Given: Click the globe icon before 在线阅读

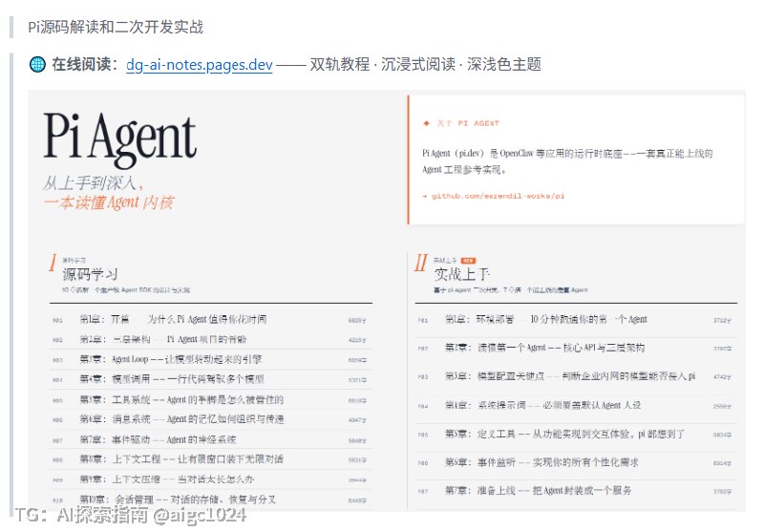Looking at the screenshot, I should coord(37,64).
